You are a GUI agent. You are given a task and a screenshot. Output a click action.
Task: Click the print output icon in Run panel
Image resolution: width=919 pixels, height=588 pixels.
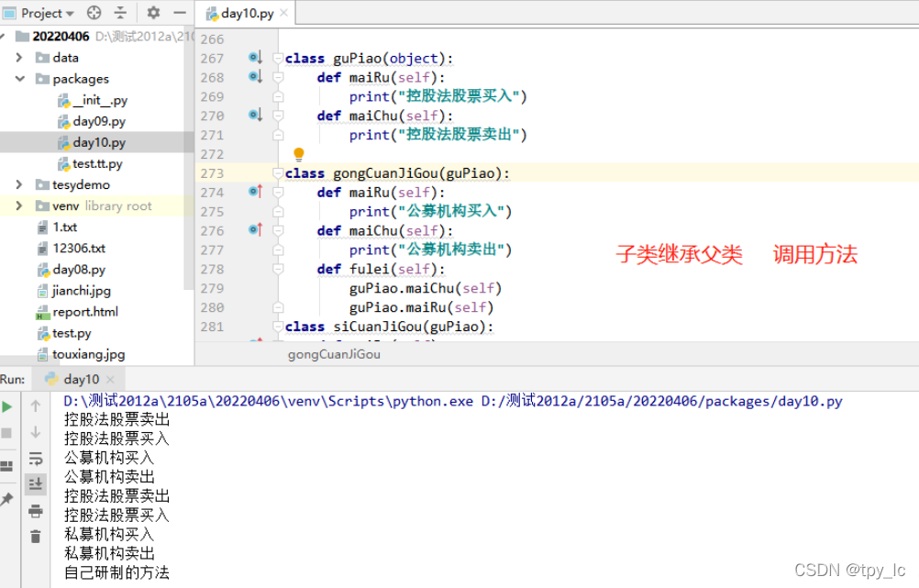[35, 511]
